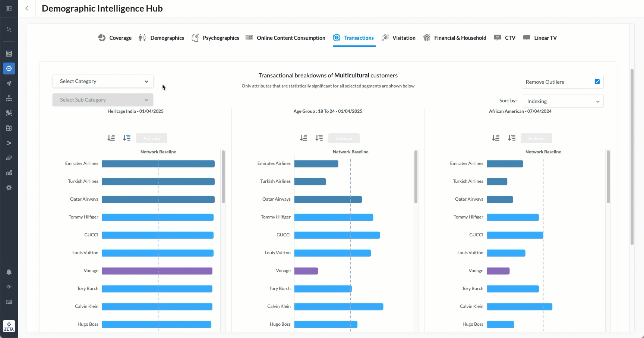Viewport: 644px width, 338px height.
Task: Uncheck the Remove Outliers checkbox
Action: (597, 82)
